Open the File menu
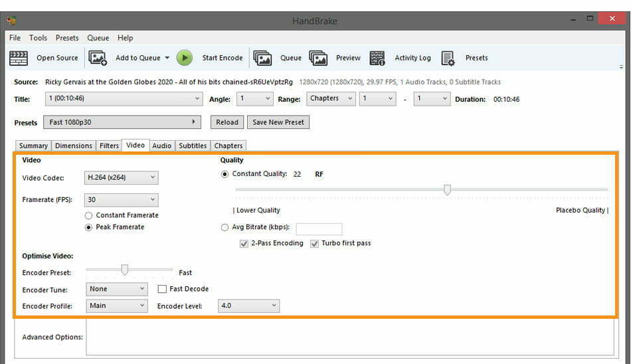The width and height of the screenshot is (631, 364). coord(15,38)
